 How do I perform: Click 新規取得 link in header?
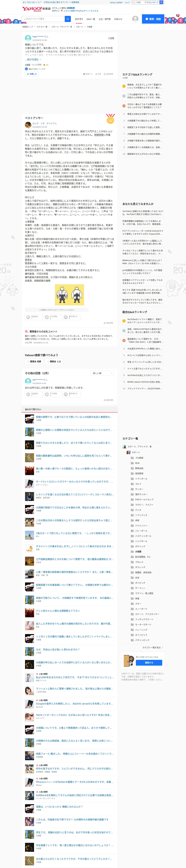pos(71,8)
